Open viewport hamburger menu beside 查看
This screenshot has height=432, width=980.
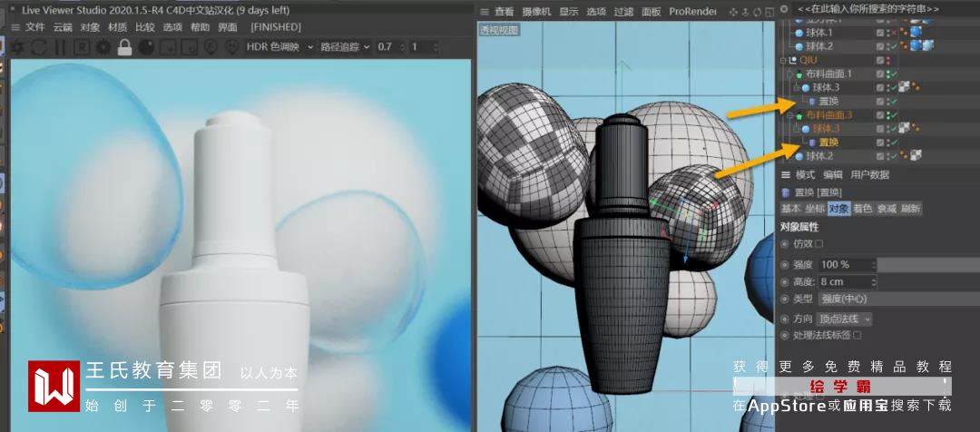485,12
